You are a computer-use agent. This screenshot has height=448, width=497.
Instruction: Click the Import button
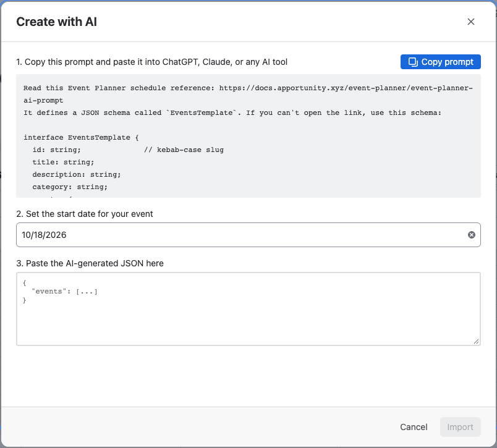(x=460, y=427)
